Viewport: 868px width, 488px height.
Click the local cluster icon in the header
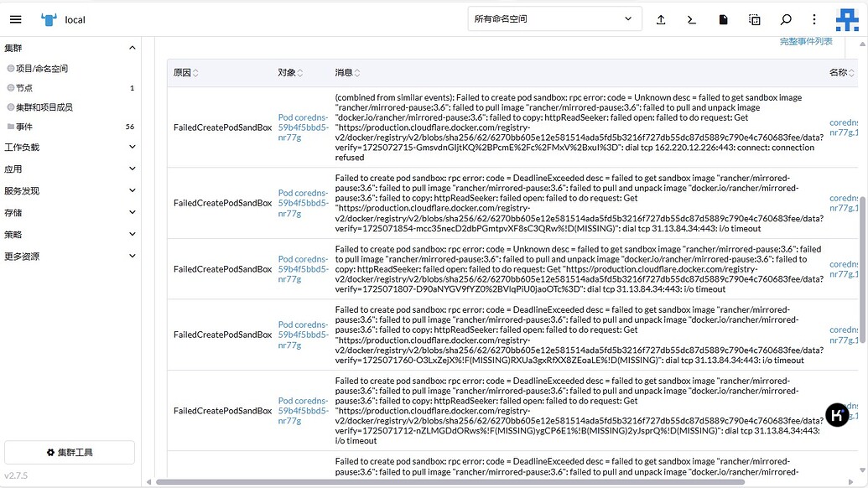[48, 18]
